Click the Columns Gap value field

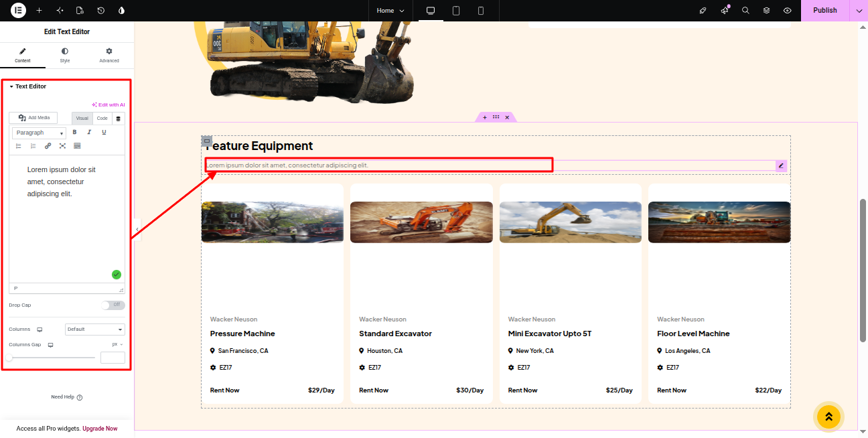click(x=113, y=358)
